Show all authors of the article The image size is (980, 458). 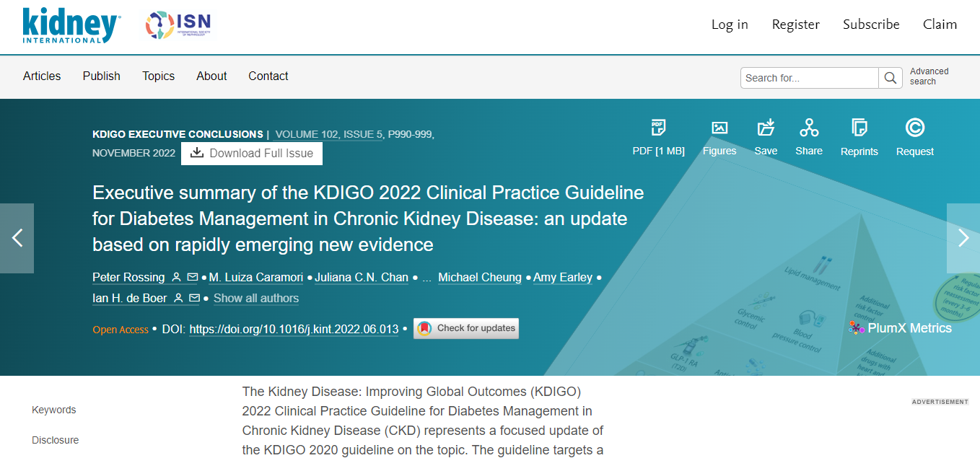click(x=255, y=298)
